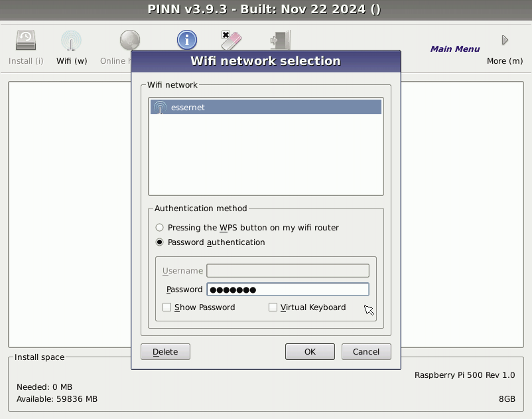The image size is (532, 419).
Task: Select the WPS button authentication method
Action: (159, 227)
